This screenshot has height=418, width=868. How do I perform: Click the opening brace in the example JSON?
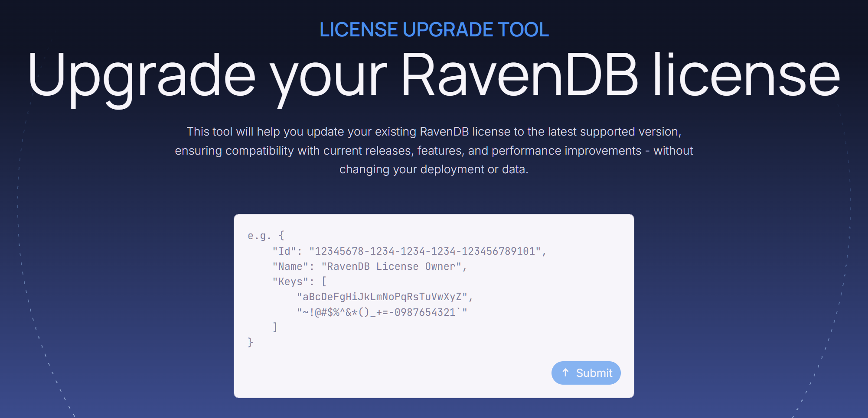pyautogui.click(x=282, y=235)
